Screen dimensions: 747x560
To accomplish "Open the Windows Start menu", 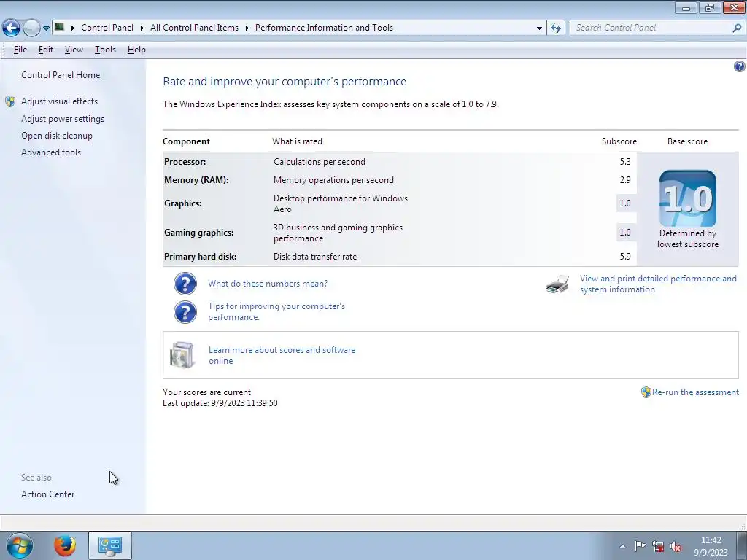I will [20, 545].
